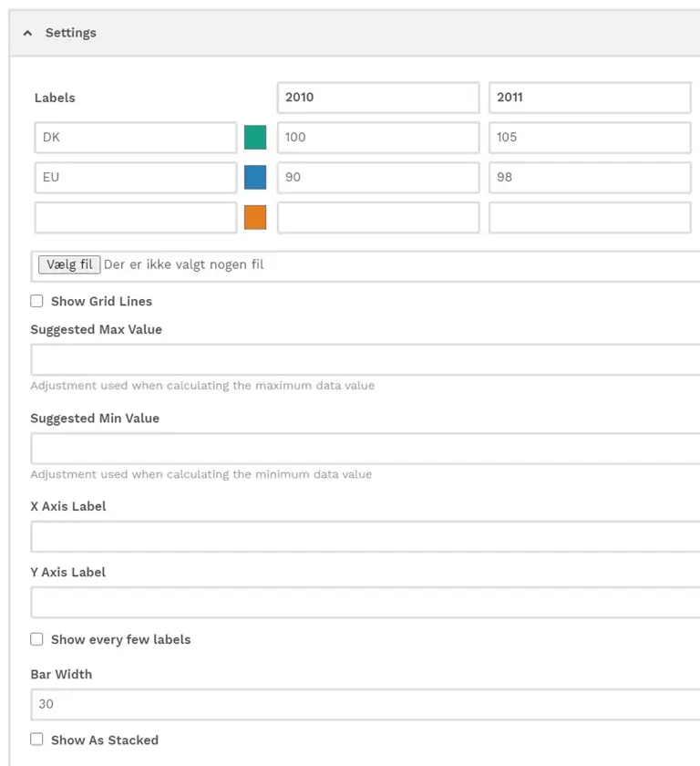The width and height of the screenshot is (700, 766).
Task: Open the blue color swatch for EU
Action: [255, 177]
